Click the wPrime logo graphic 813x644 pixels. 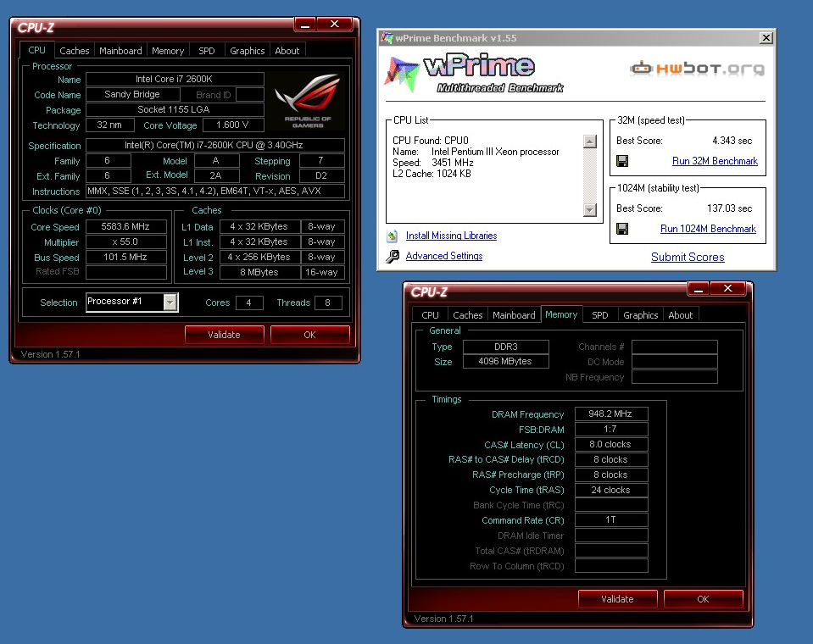(474, 73)
